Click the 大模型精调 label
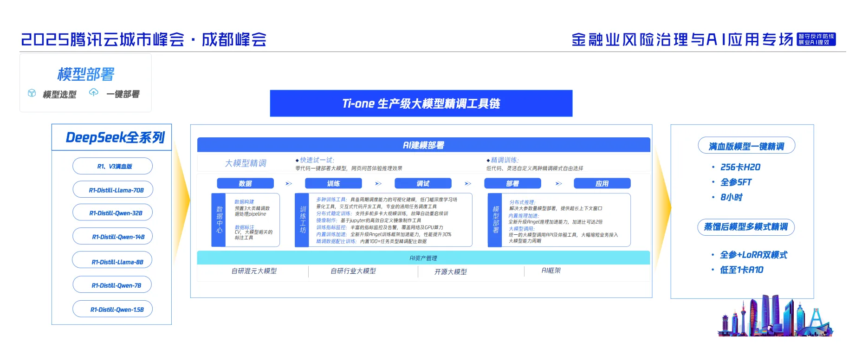868x355 pixels. pyautogui.click(x=246, y=163)
